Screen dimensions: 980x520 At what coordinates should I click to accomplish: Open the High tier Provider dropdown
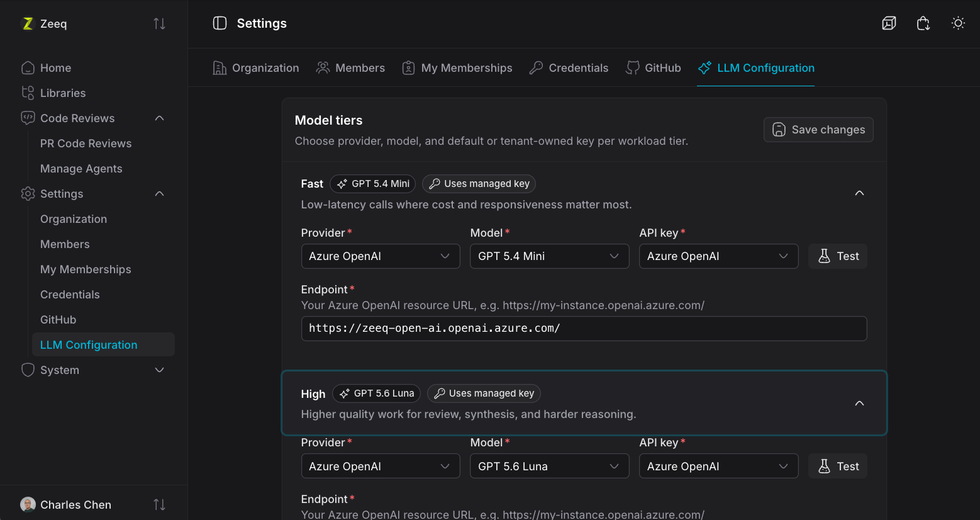coord(381,466)
